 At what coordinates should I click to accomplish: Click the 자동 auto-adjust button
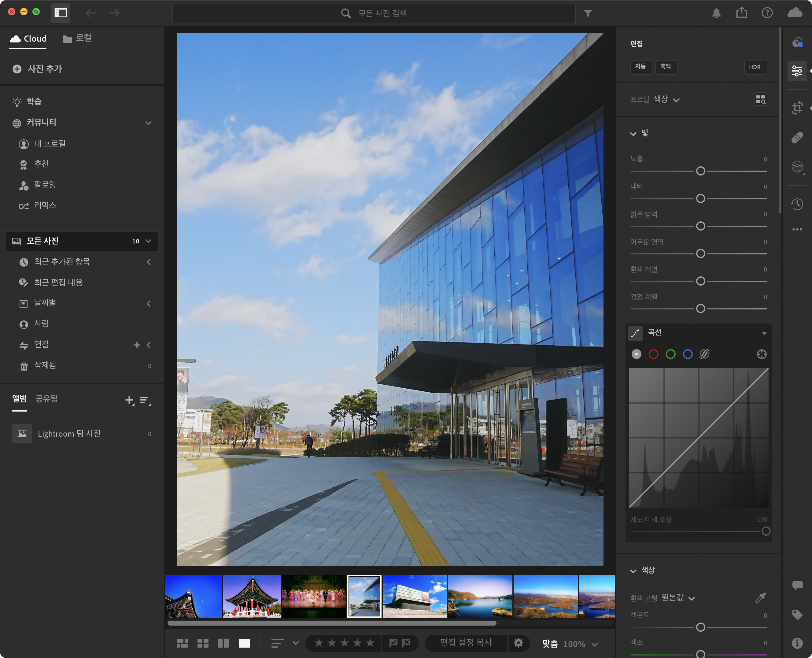click(640, 67)
